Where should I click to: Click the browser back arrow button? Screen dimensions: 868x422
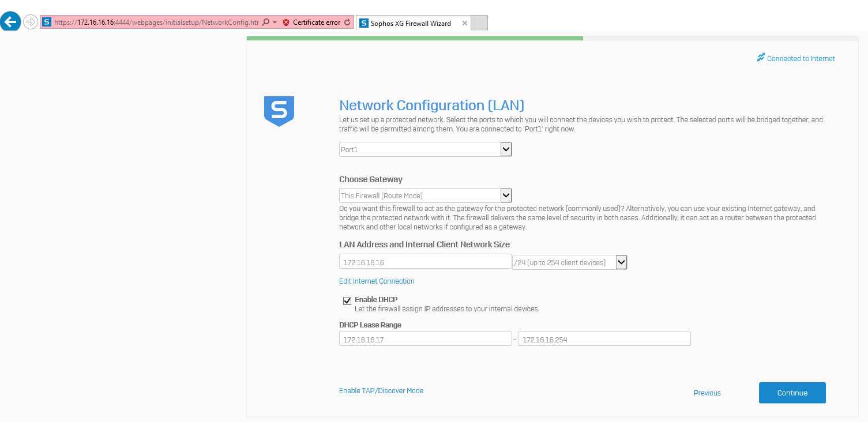click(x=12, y=22)
